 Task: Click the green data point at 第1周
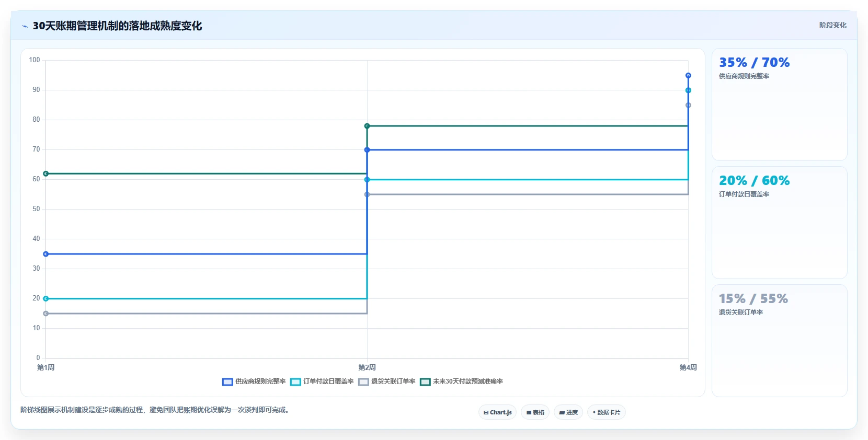point(46,173)
